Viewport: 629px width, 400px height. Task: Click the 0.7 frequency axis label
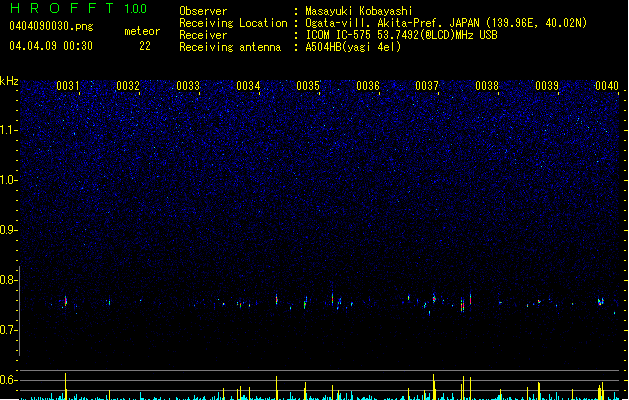point(9,330)
